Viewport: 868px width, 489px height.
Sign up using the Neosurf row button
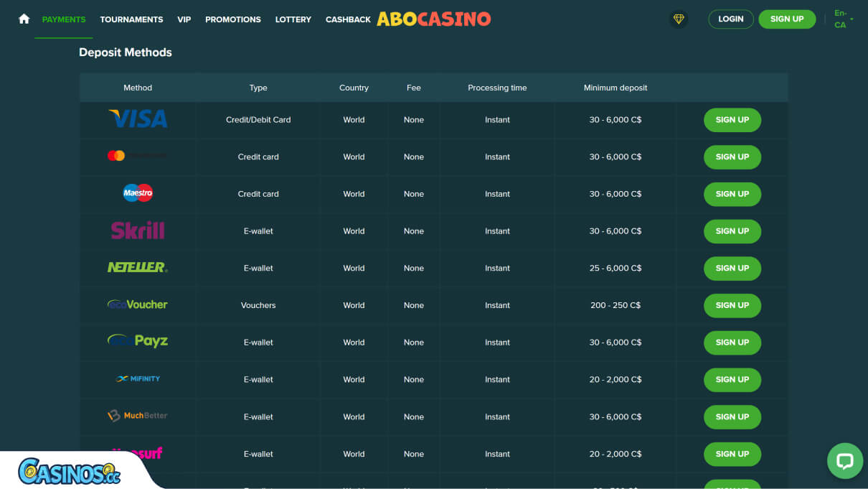[x=732, y=454]
